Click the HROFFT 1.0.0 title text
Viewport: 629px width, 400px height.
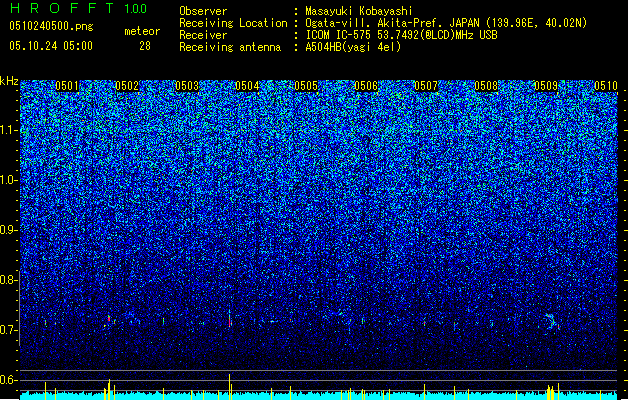(78, 8)
